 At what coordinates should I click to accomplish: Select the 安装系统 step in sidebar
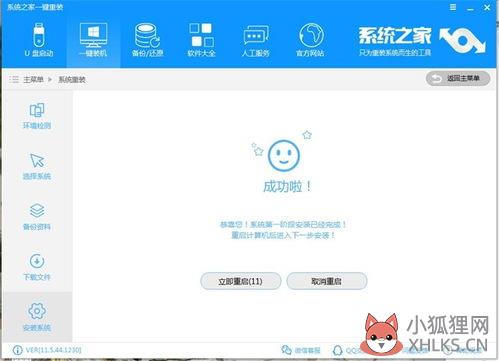pyautogui.click(x=37, y=317)
